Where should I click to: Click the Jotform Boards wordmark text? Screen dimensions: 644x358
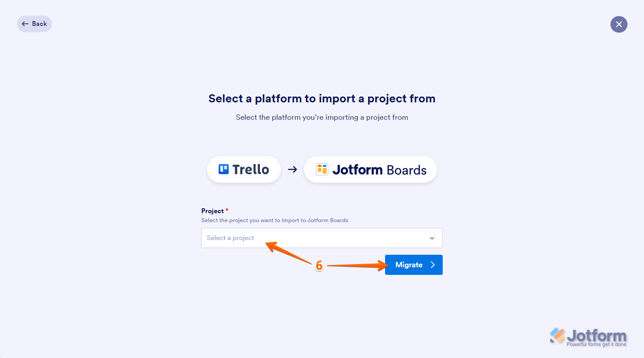[379, 170]
